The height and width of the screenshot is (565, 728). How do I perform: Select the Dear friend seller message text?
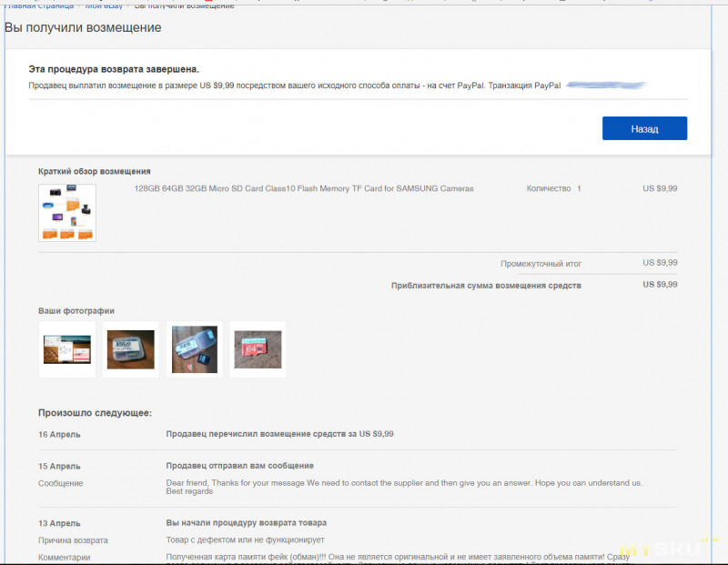[x=404, y=487]
